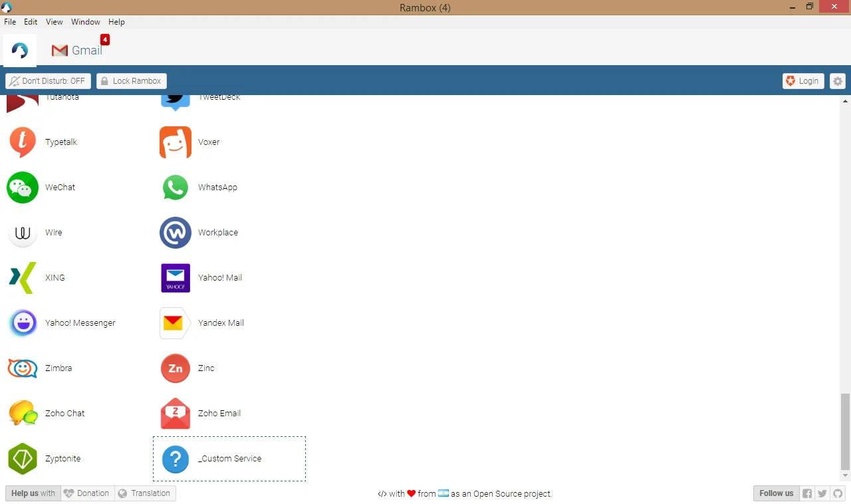Click the Zinc label text

pos(206,368)
